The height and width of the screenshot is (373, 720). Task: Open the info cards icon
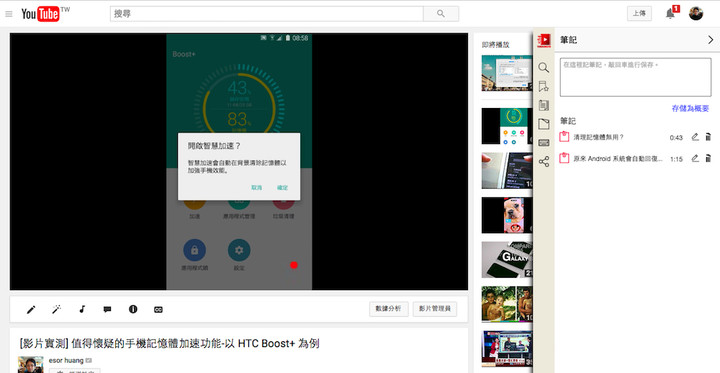[x=133, y=309]
